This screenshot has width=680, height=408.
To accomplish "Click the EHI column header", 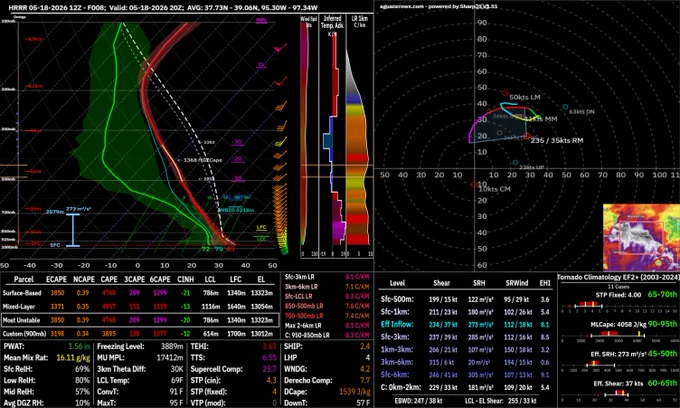I will point(545,283).
